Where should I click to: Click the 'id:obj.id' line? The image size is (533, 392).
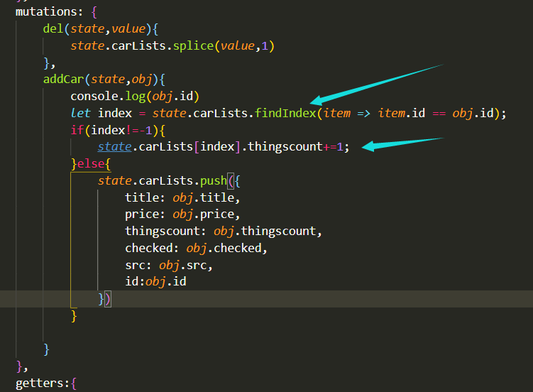[x=155, y=282]
